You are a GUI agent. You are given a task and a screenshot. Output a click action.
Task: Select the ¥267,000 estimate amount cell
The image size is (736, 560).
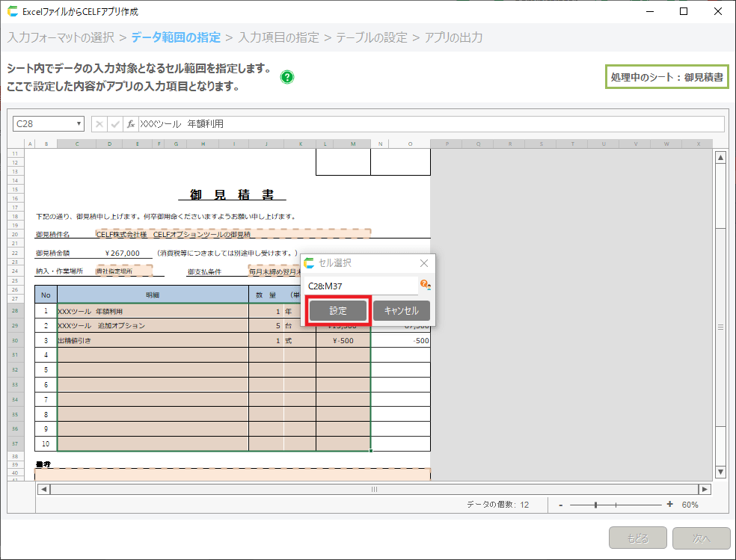coord(123,253)
